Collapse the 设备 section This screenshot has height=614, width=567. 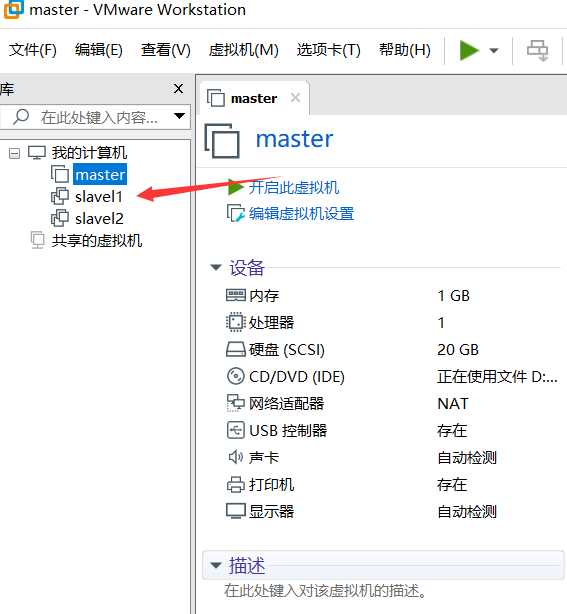(x=216, y=267)
